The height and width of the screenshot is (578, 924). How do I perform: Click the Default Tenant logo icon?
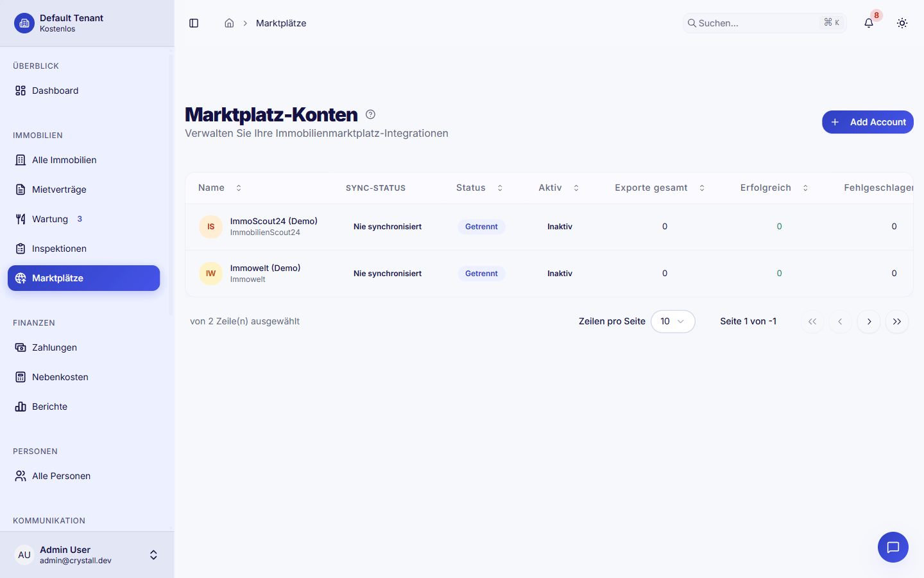click(x=24, y=23)
